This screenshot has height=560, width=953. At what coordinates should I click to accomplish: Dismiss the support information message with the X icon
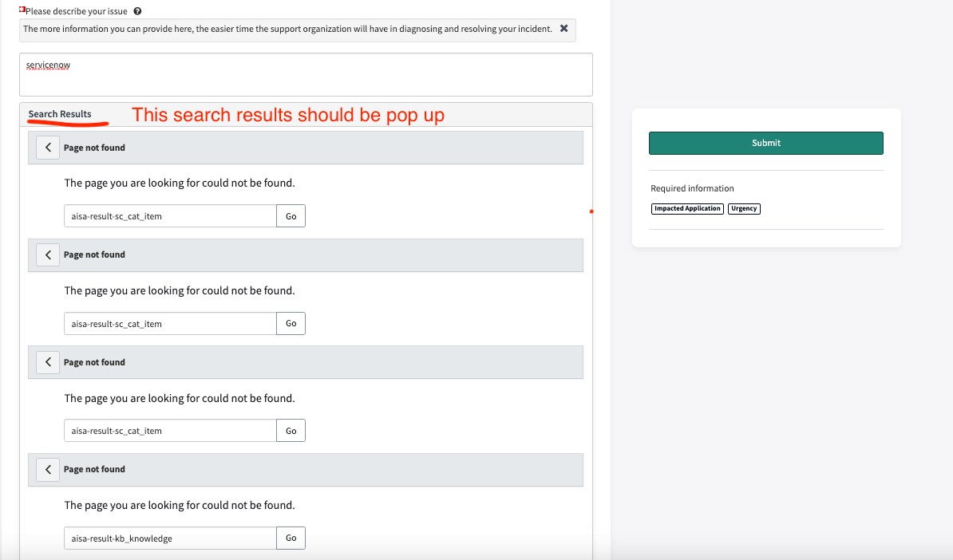click(x=564, y=29)
